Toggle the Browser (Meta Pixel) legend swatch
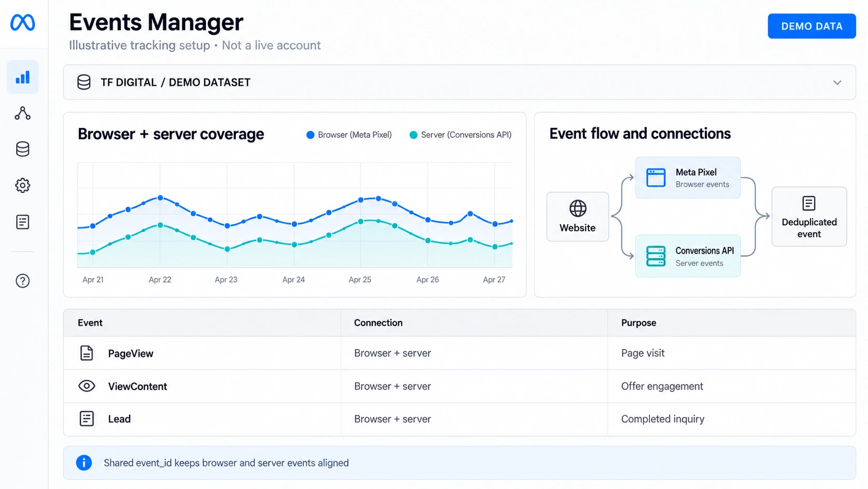 310,135
